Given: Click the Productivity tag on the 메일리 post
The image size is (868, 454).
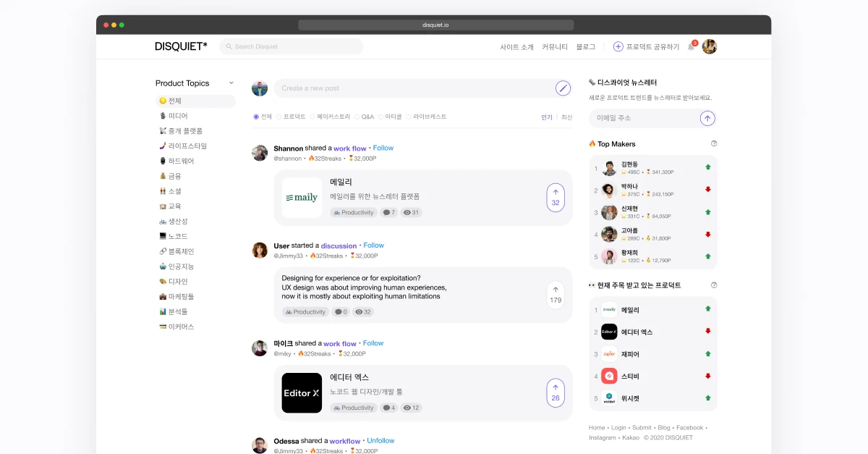Looking at the screenshot, I should coord(354,213).
